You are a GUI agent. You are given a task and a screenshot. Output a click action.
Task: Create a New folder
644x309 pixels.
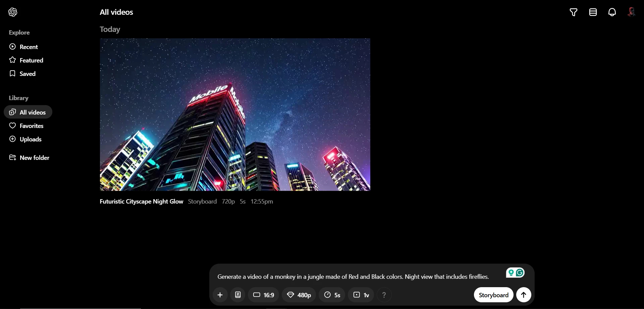coord(29,158)
